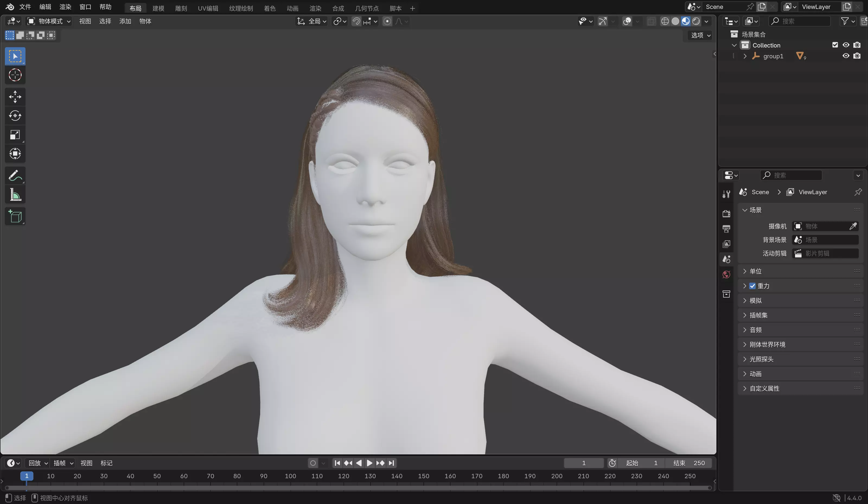Open the Collection properties tab

coord(726,294)
